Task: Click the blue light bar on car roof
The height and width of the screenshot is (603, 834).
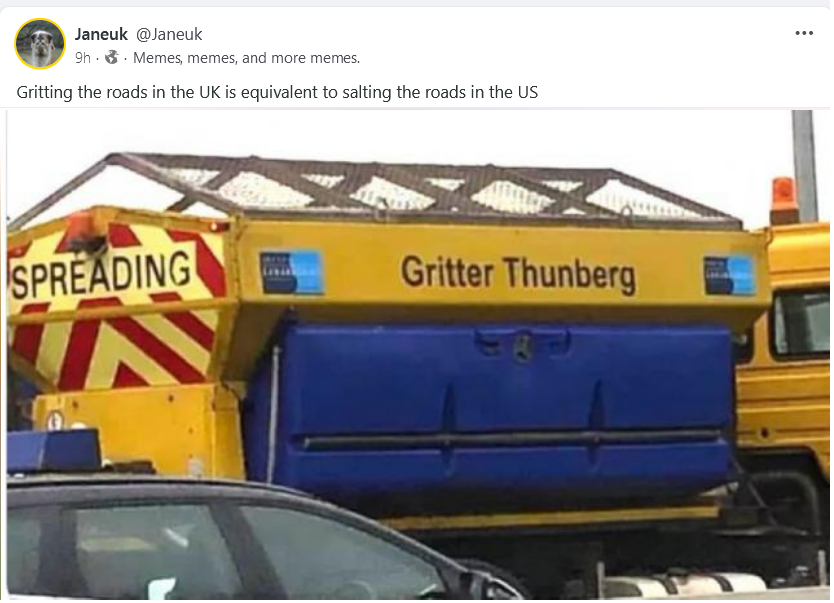Action: [53, 451]
